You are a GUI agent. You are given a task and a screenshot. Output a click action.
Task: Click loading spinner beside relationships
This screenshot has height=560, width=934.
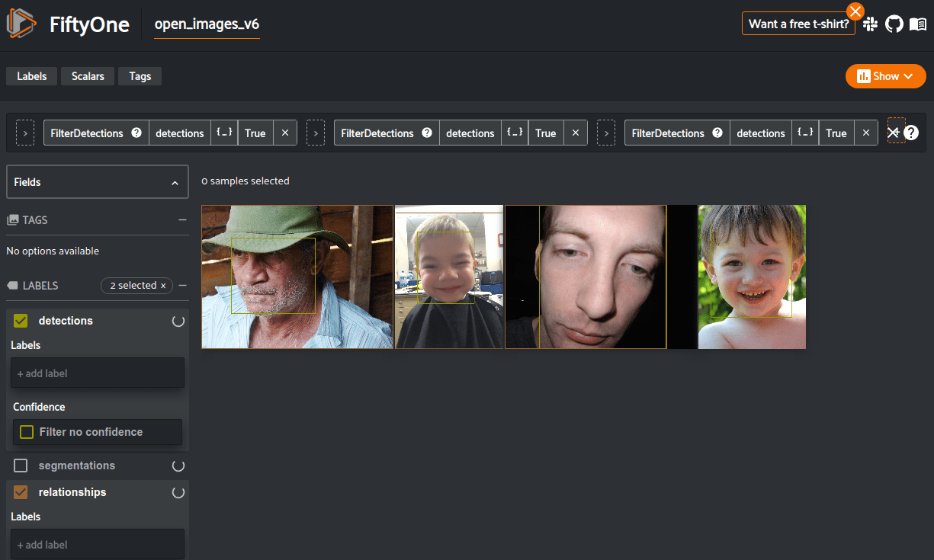[x=178, y=492]
